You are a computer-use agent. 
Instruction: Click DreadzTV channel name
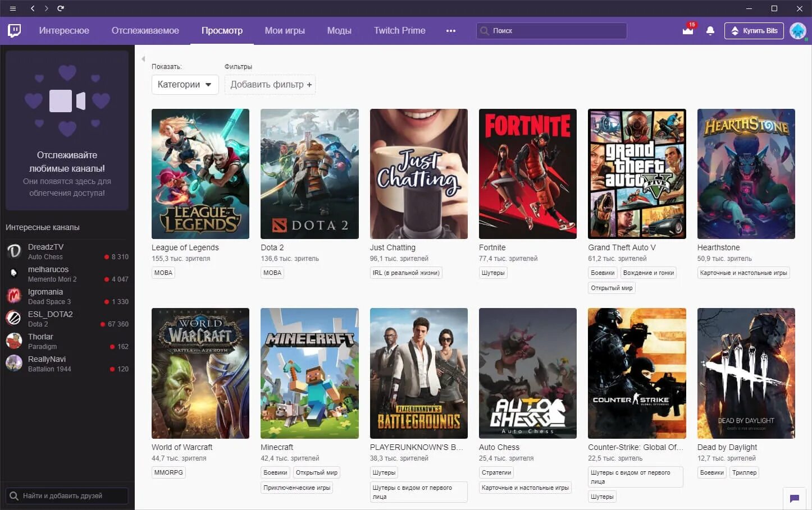45,247
